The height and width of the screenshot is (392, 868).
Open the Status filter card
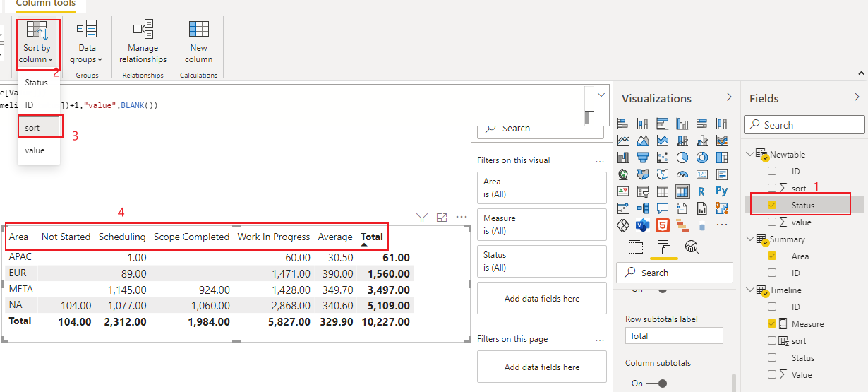pyautogui.click(x=542, y=261)
